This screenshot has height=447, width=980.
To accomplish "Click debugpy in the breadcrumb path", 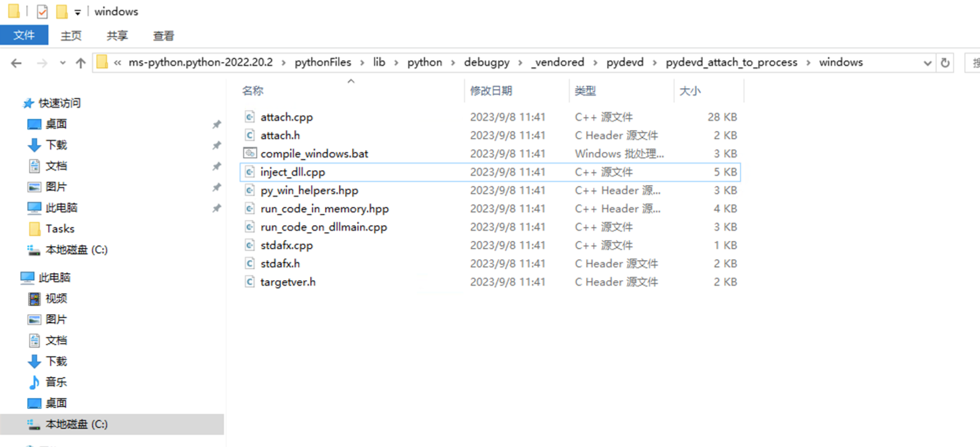I will coord(487,63).
